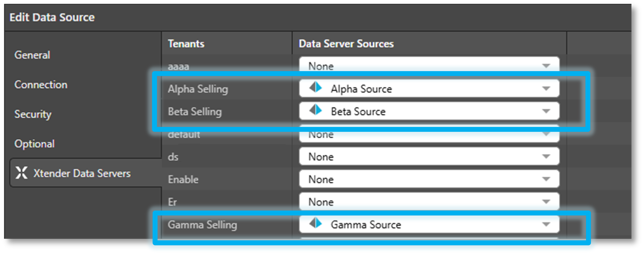Open the Alpha Selling source dropdown

[x=429, y=88]
